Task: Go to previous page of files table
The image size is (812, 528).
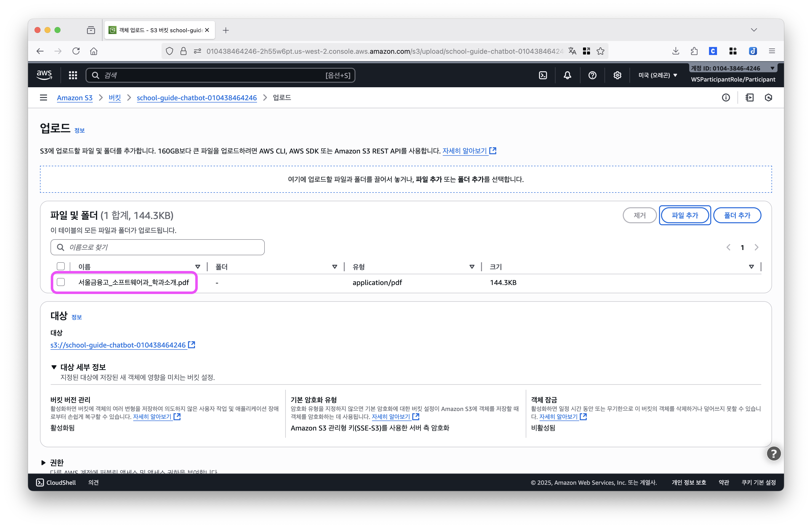Action: point(728,247)
